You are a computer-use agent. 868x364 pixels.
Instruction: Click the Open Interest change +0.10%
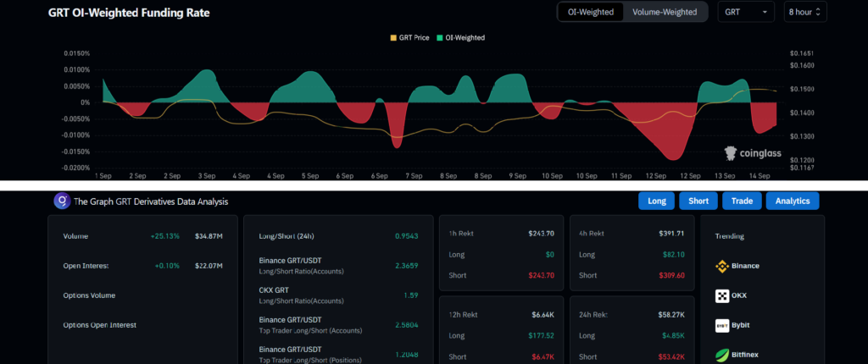(x=167, y=266)
